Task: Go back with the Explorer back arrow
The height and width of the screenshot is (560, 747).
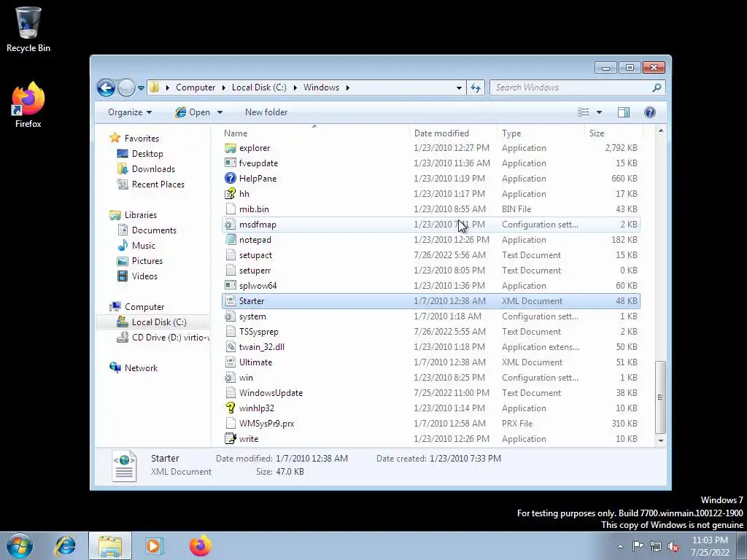Action: (x=106, y=87)
